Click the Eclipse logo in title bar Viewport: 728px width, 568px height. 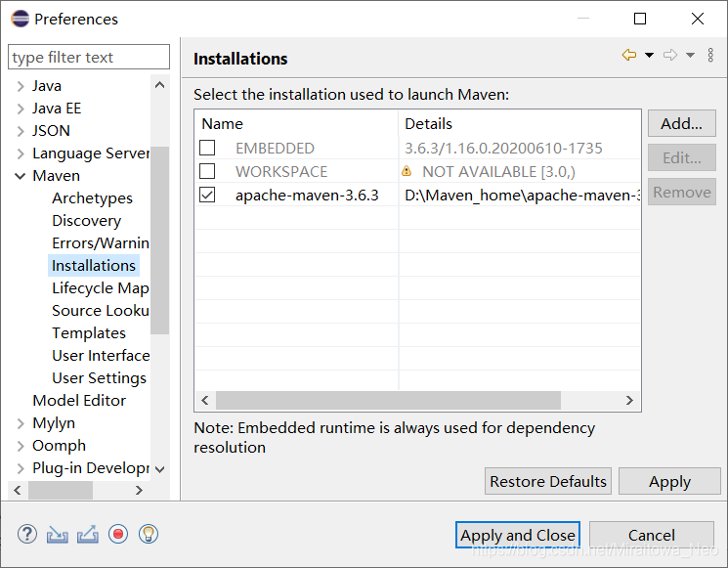tap(20, 19)
